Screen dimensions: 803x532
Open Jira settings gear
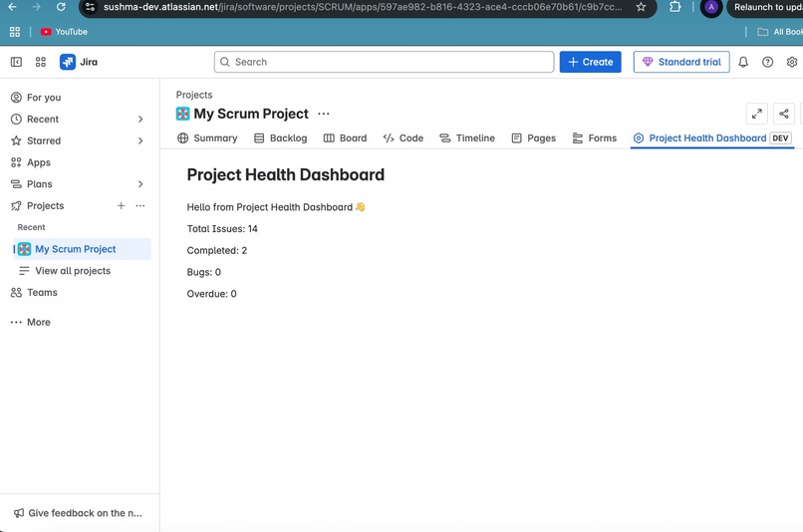click(792, 62)
